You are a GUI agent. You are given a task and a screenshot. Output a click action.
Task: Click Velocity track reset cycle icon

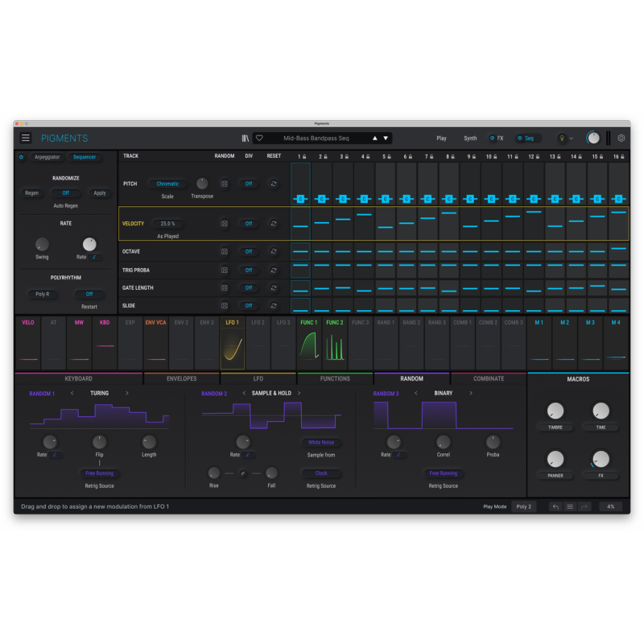click(x=274, y=224)
